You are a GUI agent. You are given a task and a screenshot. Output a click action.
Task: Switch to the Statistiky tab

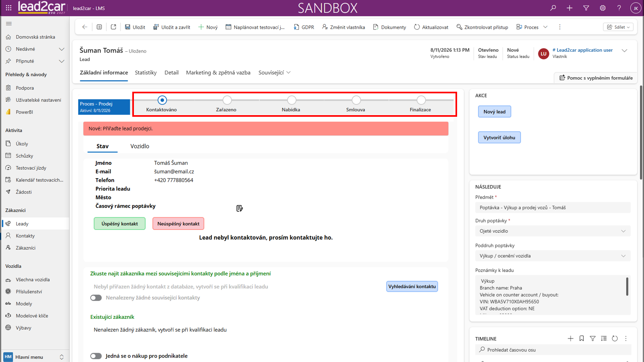pyautogui.click(x=146, y=73)
